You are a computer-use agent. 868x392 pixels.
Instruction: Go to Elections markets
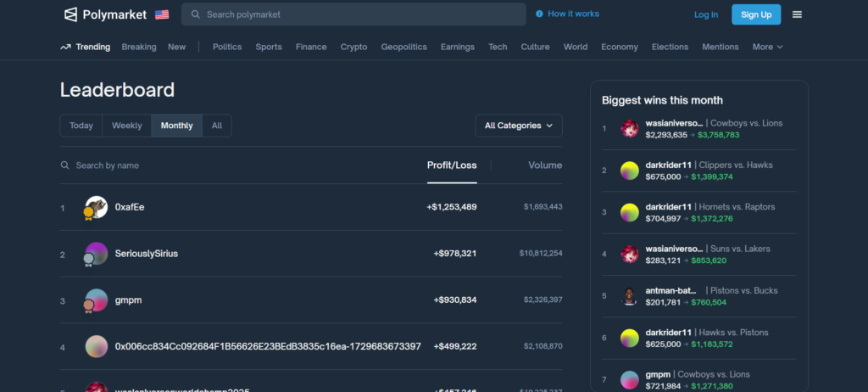tap(670, 48)
